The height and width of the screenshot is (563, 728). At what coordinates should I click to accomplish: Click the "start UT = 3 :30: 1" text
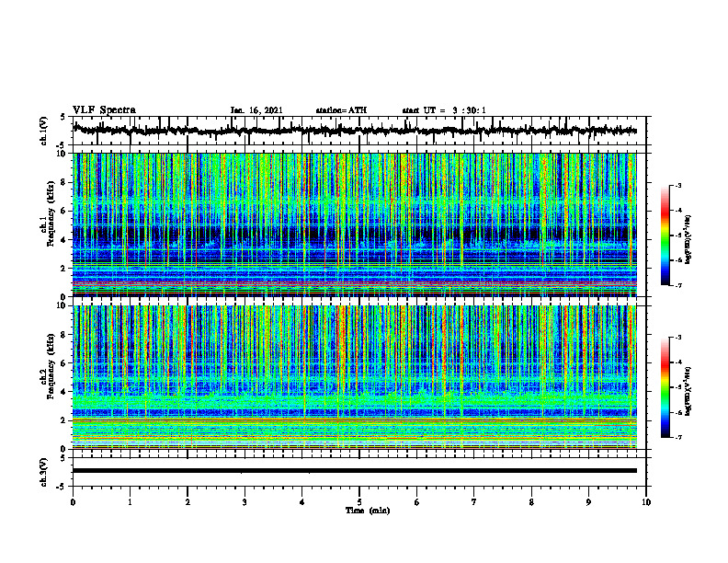click(x=444, y=110)
